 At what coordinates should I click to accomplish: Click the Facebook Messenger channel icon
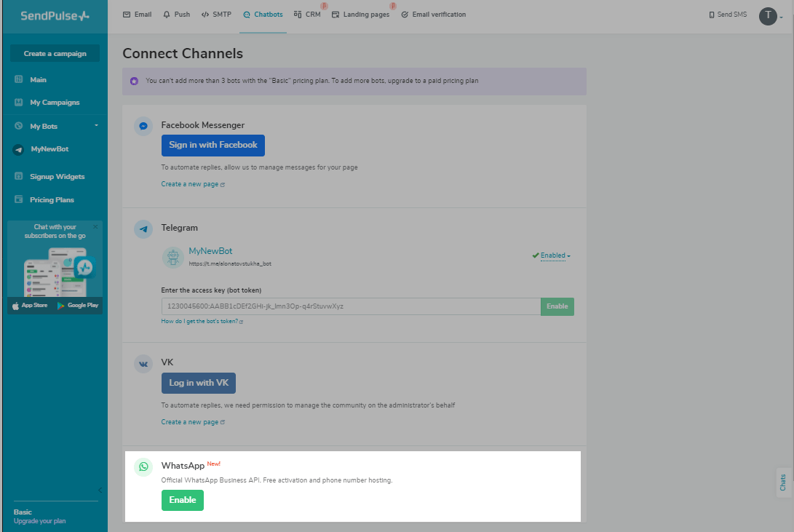tap(143, 126)
